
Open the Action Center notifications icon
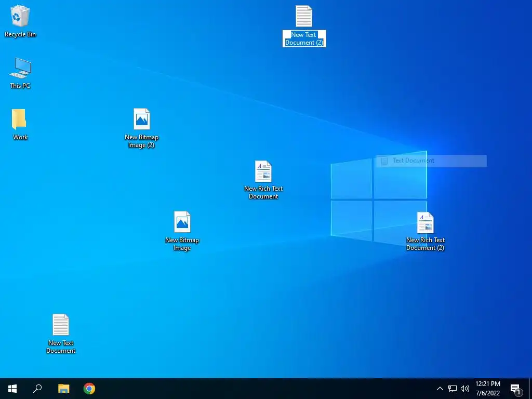pos(515,389)
